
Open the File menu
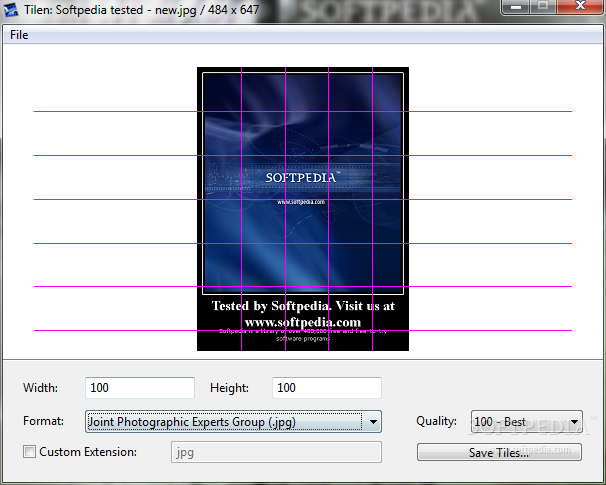[19, 35]
